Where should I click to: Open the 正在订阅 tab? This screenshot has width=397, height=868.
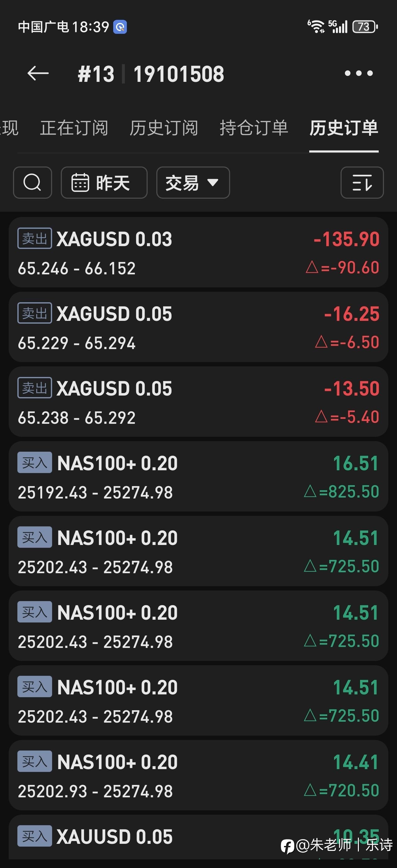coord(74,128)
